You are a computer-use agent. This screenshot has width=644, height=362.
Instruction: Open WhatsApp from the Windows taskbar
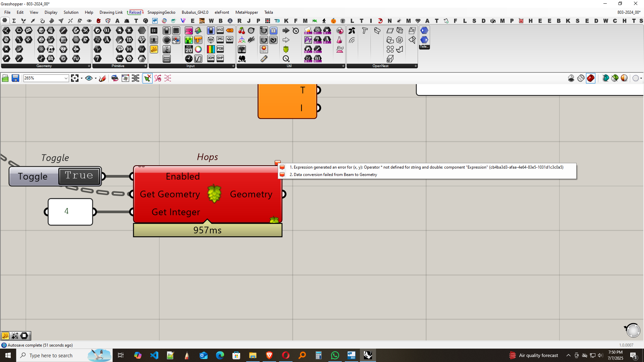335,355
